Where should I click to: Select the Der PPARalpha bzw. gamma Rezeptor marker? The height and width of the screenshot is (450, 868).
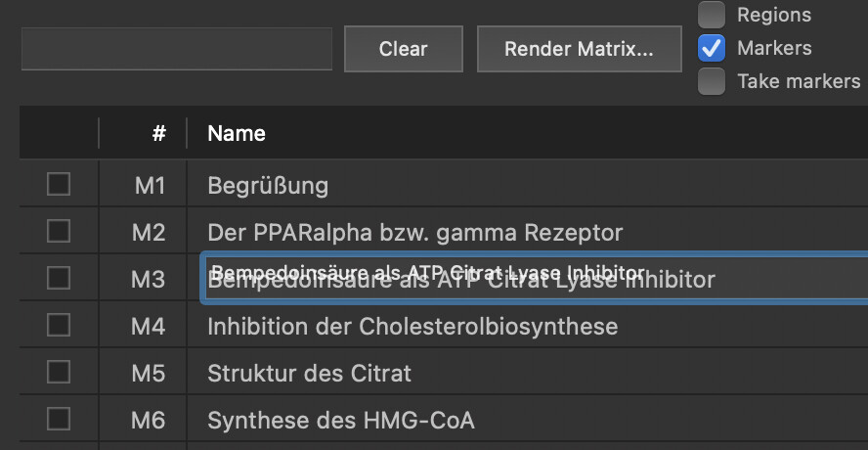click(x=414, y=232)
